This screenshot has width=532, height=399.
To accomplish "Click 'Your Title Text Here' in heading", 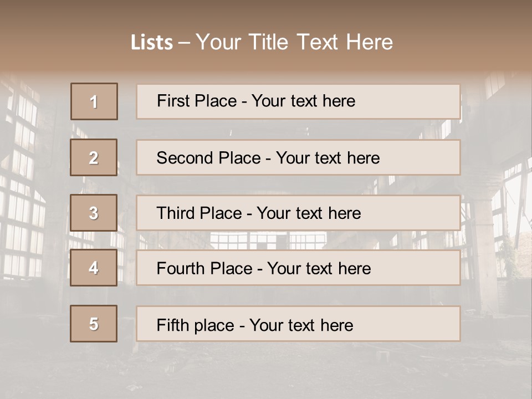I will (294, 42).
